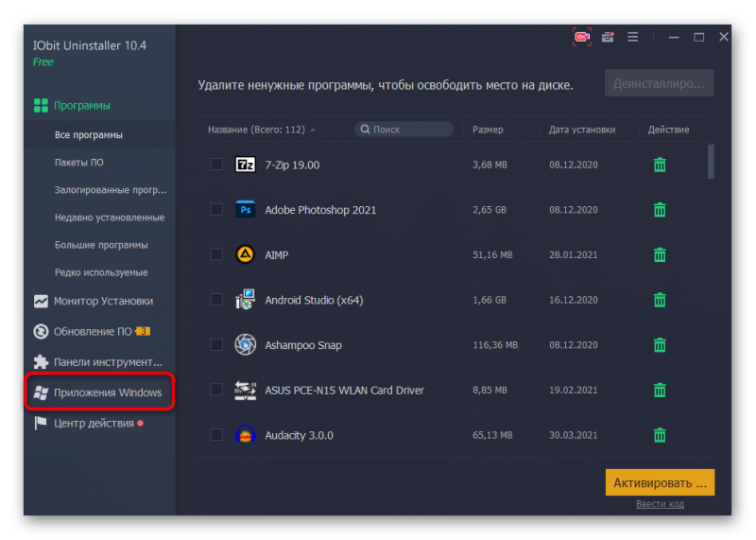Click the green Programs grid icon
Image resolution: width=756 pixels, height=540 pixels.
pyautogui.click(x=41, y=105)
